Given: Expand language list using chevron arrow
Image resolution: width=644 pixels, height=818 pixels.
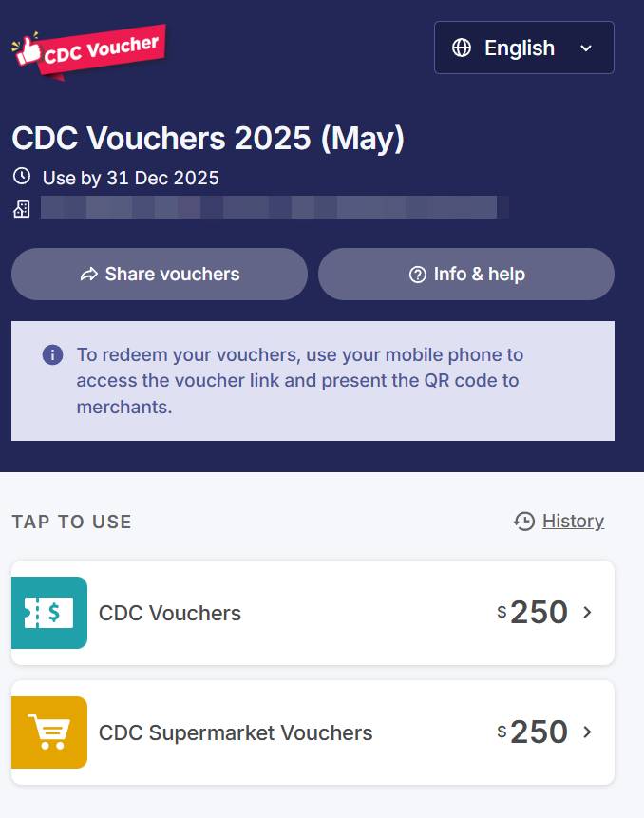Looking at the screenshot, I should [x=586, y=48].
